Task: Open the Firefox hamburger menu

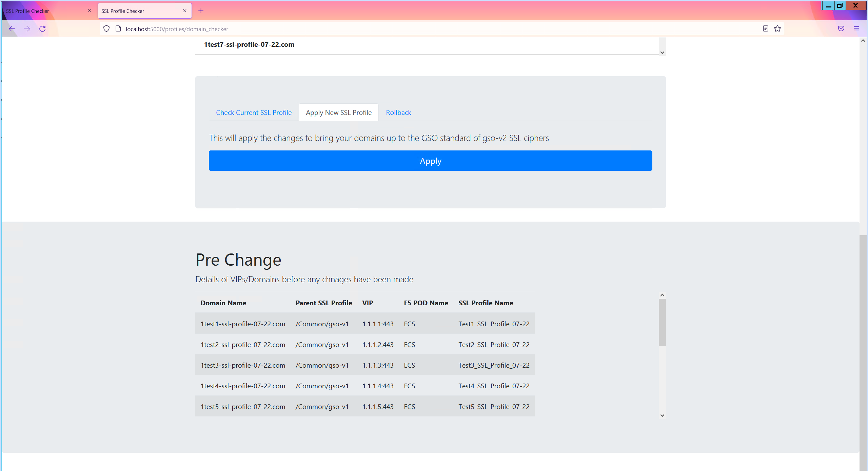Action: tap(856, 29)
